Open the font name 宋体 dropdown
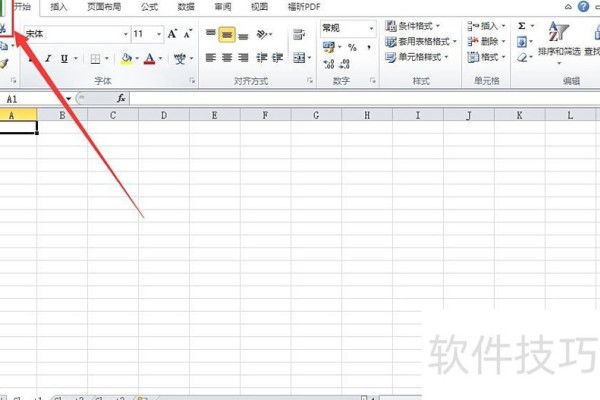The image size is (600, 400). [x=125, y=34]
